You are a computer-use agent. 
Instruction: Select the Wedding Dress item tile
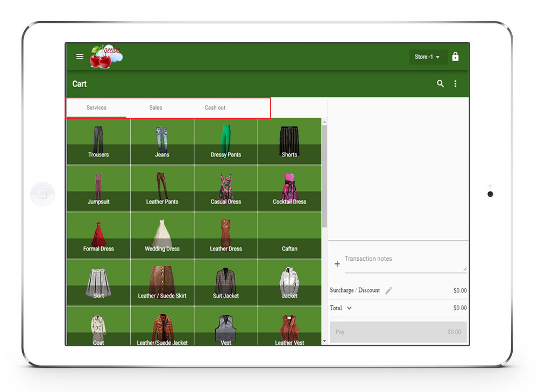(x=162, y=236)
